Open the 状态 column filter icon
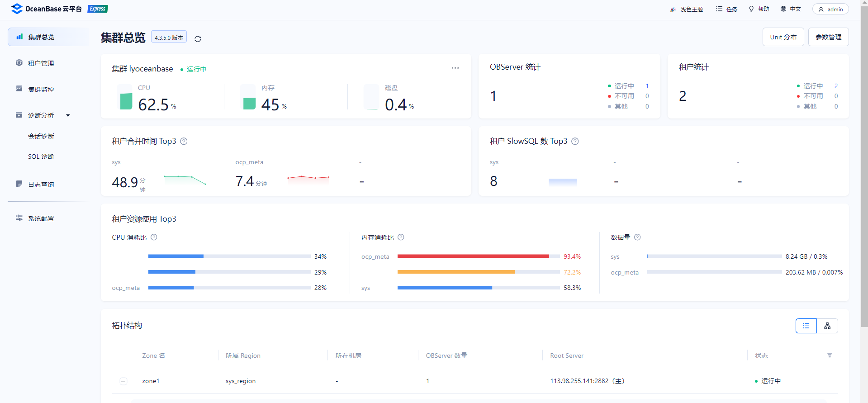Viewport: 868px width, 403px height. tap(830, 355)
